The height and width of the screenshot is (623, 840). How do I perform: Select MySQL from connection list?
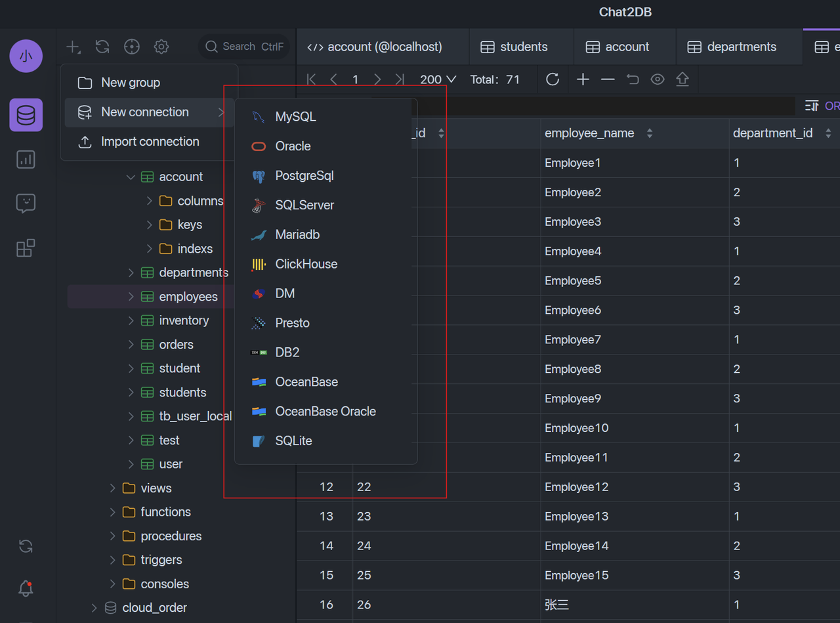[x=295, y=117]
